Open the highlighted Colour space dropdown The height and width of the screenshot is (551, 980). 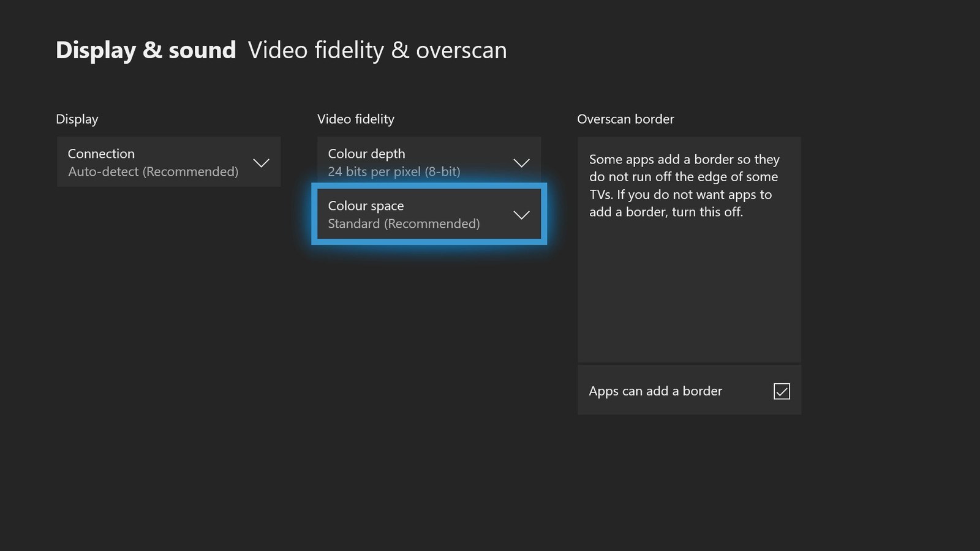(x=429, y=214)
